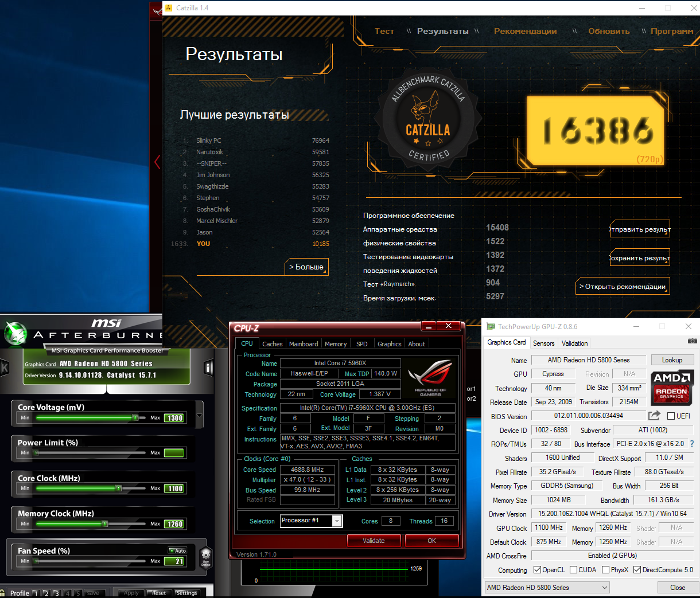Open the Catzilla "Тест" menu tab
700x598 pixels.
pyautogui.click(x=384, y=31)
